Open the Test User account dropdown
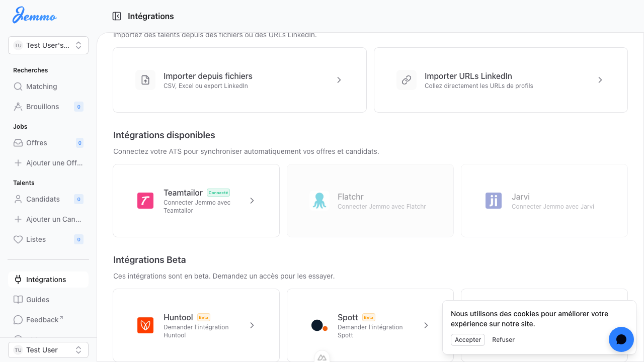Image resolution: width=644 pixels, height=362 pixels. point(48,349)
